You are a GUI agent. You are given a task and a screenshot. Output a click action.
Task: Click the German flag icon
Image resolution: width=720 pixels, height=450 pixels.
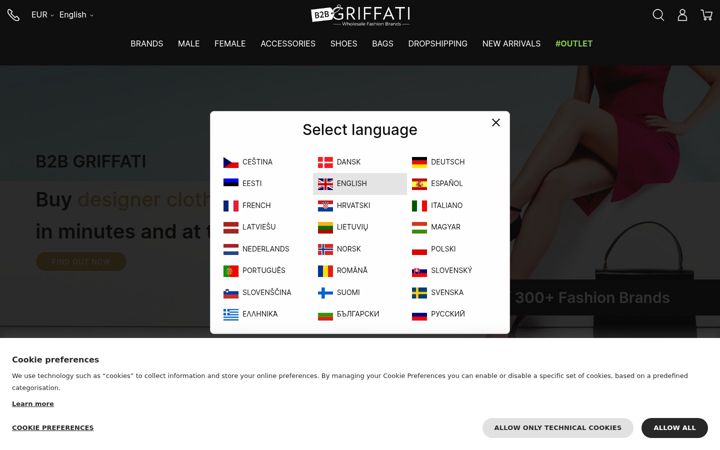tap(419, 162)
